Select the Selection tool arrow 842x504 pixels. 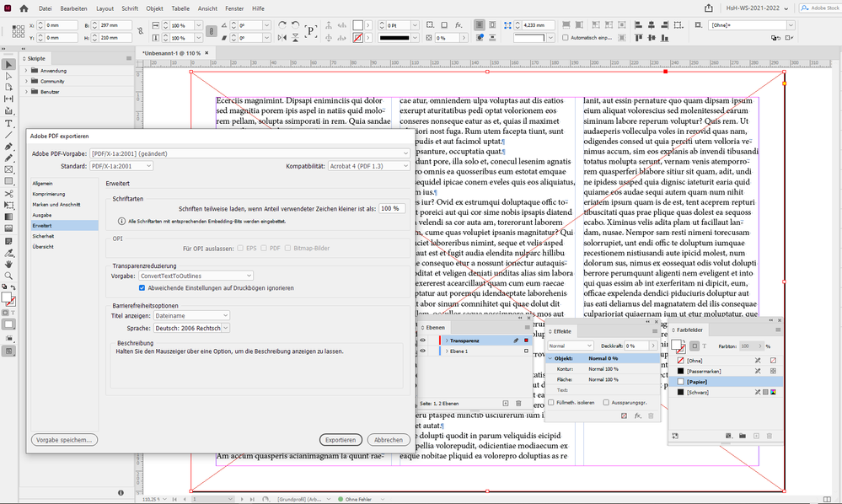8,64
